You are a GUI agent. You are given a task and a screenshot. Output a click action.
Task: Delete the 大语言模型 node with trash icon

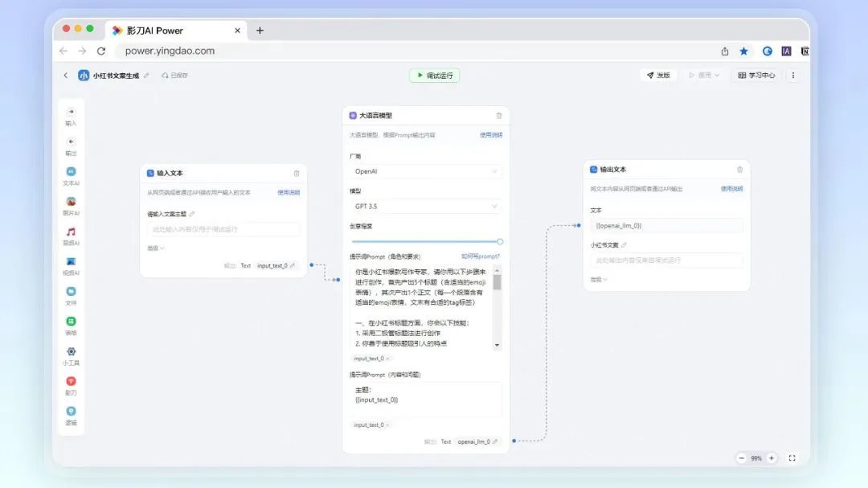[499, 116]
